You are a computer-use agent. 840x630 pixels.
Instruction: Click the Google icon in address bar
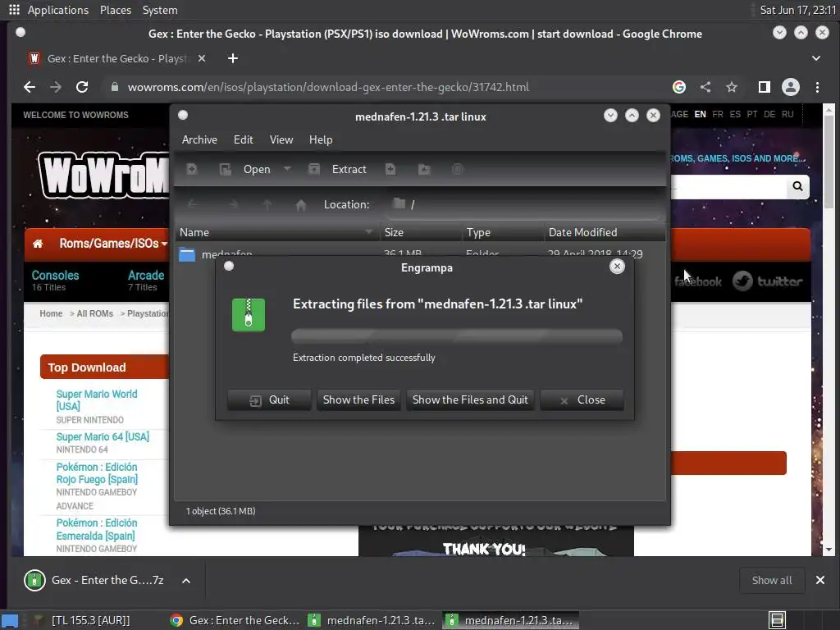(x=678, y=87)
